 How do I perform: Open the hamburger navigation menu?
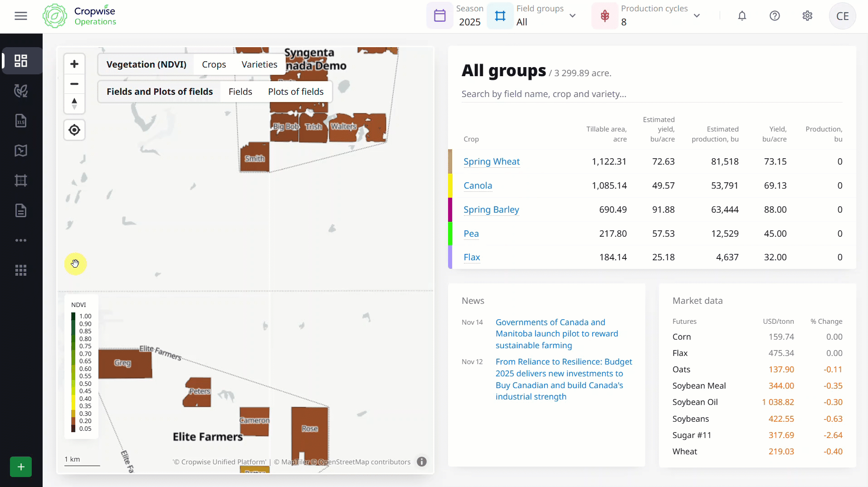21,16
